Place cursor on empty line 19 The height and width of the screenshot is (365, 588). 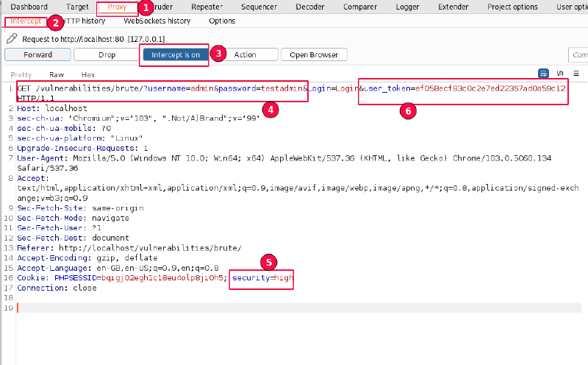coord(147,306)
